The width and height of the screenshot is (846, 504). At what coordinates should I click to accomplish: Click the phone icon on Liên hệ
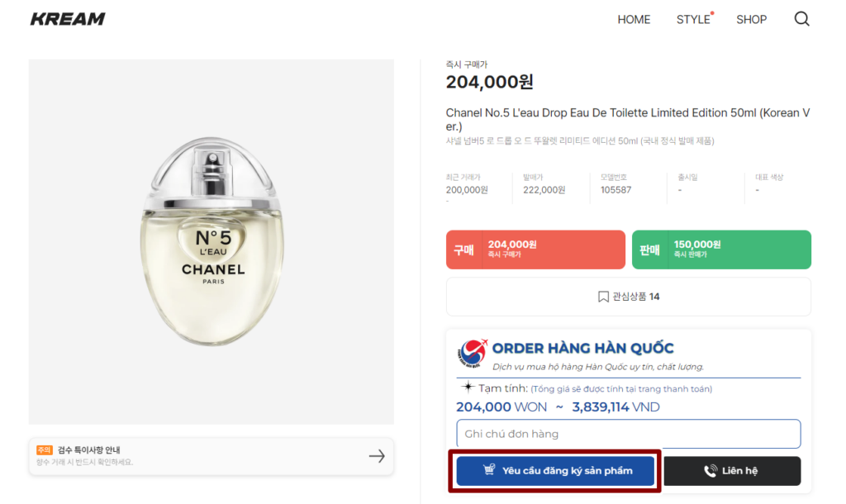click(x=710, y=471)
